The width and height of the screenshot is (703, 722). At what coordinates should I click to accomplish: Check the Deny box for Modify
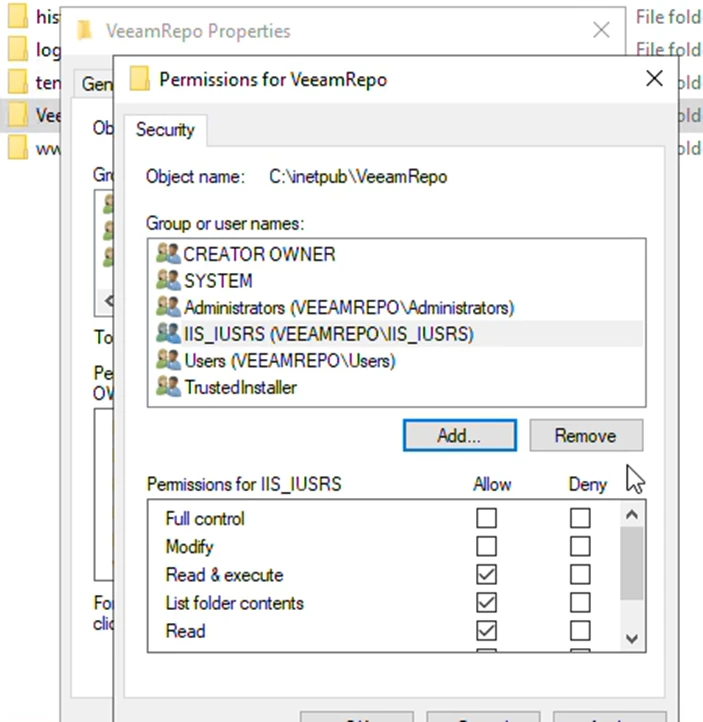click(x=580, y=547)
